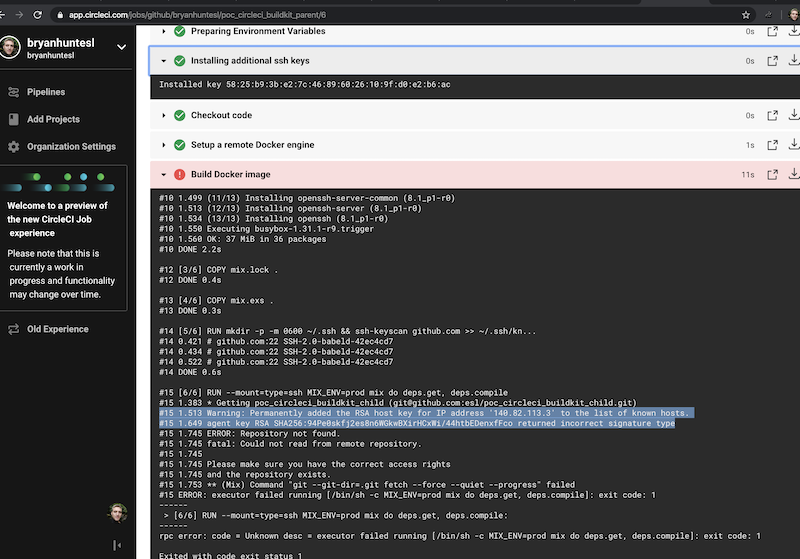Screen dimensions: 800x559
Task: Bookmark this page with the star icon
Action: click(x=745, y=15)
